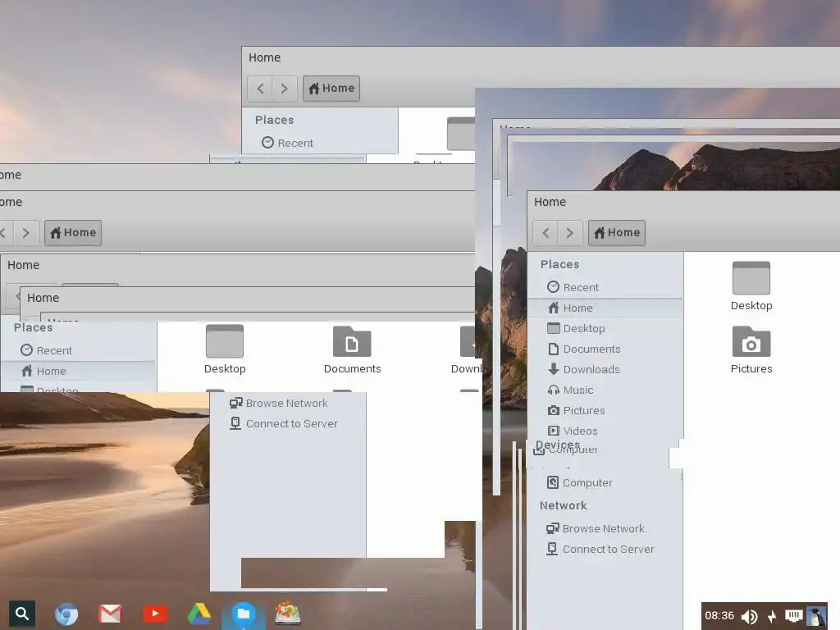The width and height of the screenshot is (840, 630).
Task: Open the Desktop folder icon in the right window
Action: tap(751, 286)
